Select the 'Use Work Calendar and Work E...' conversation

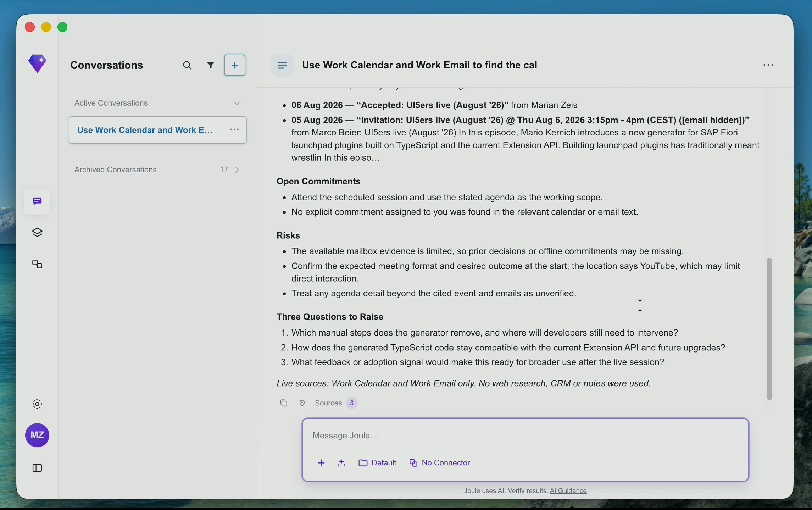click(x=158, y=130)
